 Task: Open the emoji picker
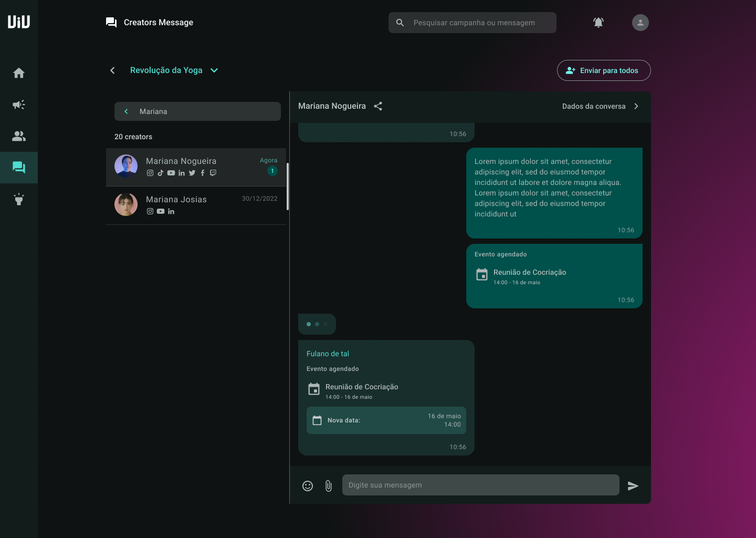point(308,486)
